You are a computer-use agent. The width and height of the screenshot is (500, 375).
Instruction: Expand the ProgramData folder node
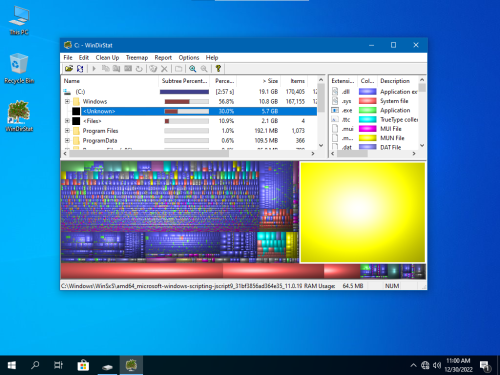pos(67,140)
